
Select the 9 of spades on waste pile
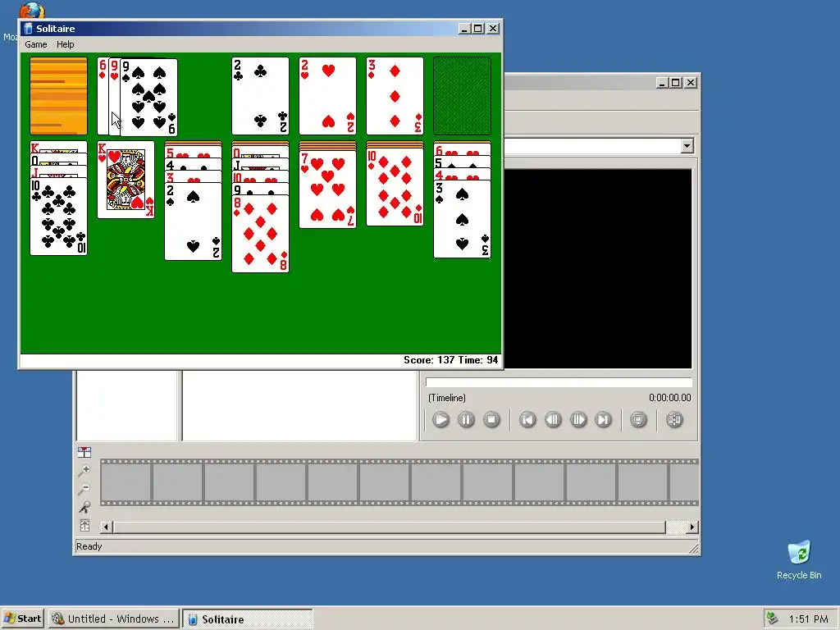coord(149,97)
